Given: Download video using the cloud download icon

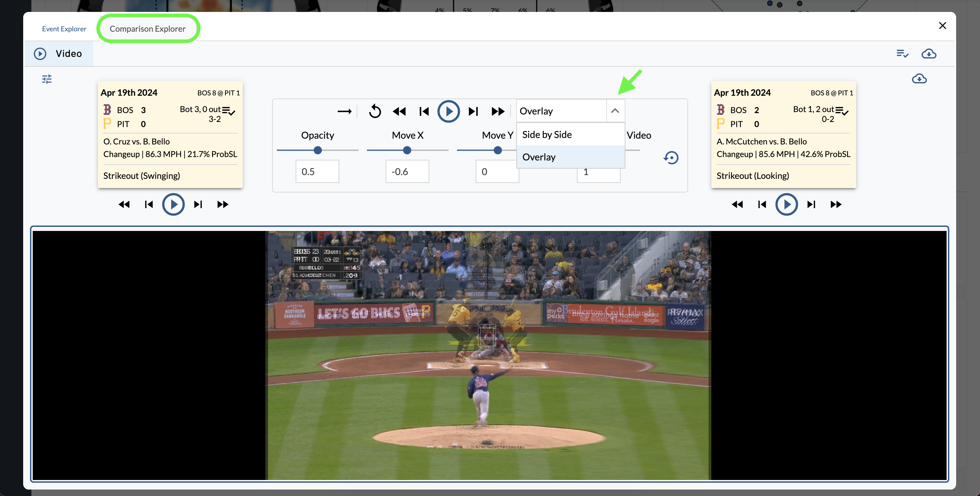Looking at the screenshot, I should coord(929,53).
